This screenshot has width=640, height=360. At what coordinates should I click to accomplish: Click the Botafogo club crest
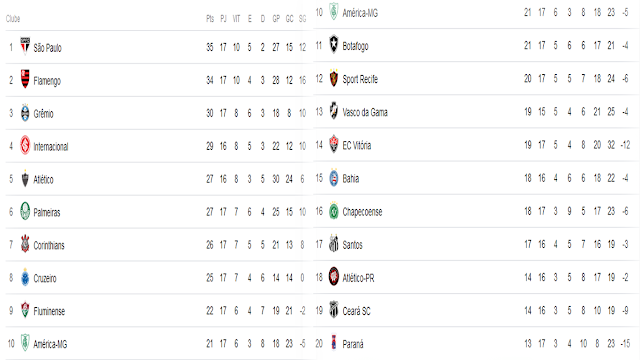tap(333, 44)
